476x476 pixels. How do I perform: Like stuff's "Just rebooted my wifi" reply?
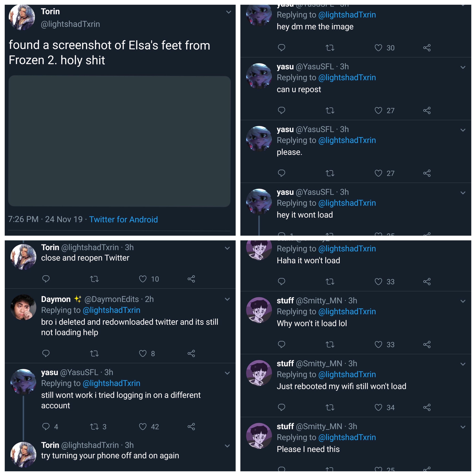pyautogui.click(x=378, y=407)
